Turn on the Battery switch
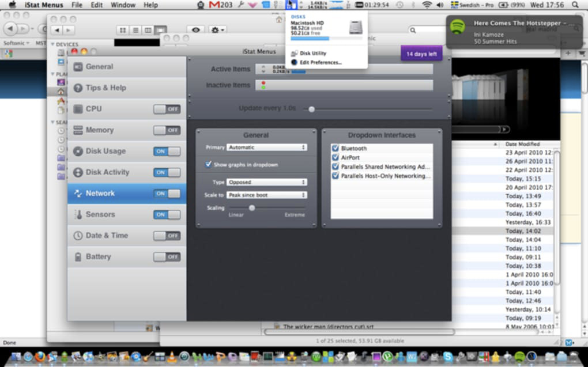 pyautogui.click(x=167, y=257)
